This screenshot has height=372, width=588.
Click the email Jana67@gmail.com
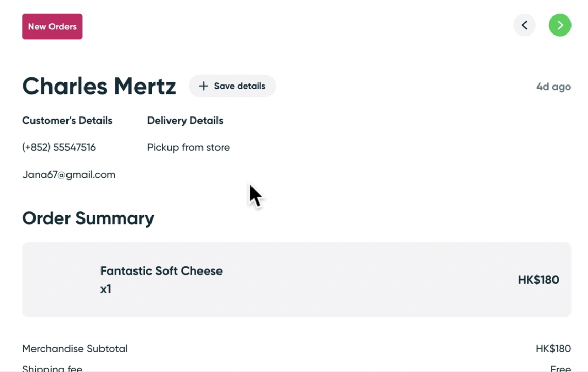(x=69, y=175)
